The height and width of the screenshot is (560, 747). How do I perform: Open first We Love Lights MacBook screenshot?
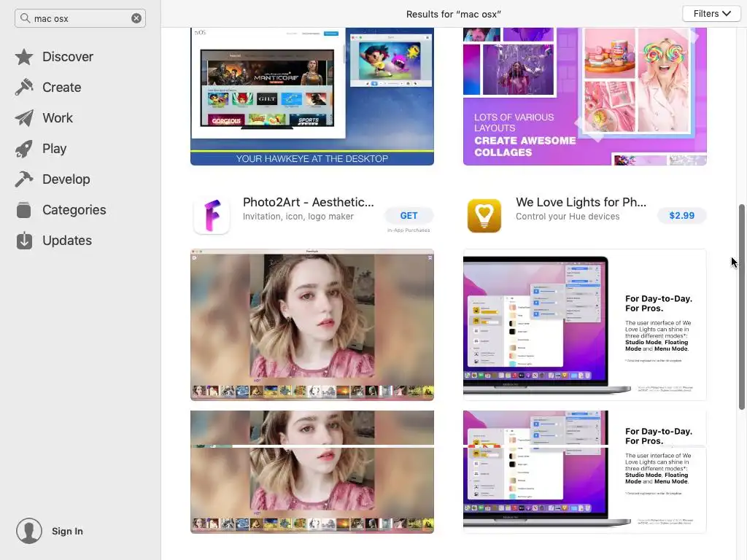click(584, 324)
